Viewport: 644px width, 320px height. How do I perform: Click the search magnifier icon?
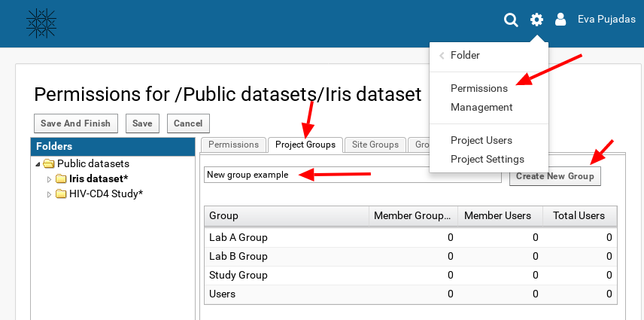pos(511,20)
